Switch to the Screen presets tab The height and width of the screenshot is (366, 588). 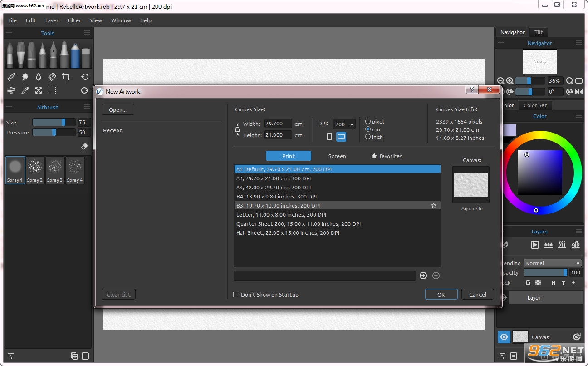(x=337, y=156)
